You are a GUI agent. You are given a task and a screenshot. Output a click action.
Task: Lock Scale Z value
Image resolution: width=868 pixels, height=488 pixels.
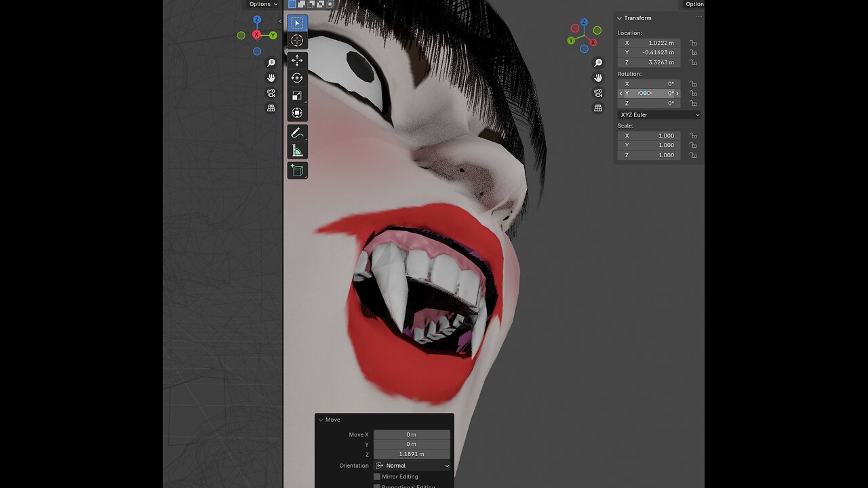693,155
